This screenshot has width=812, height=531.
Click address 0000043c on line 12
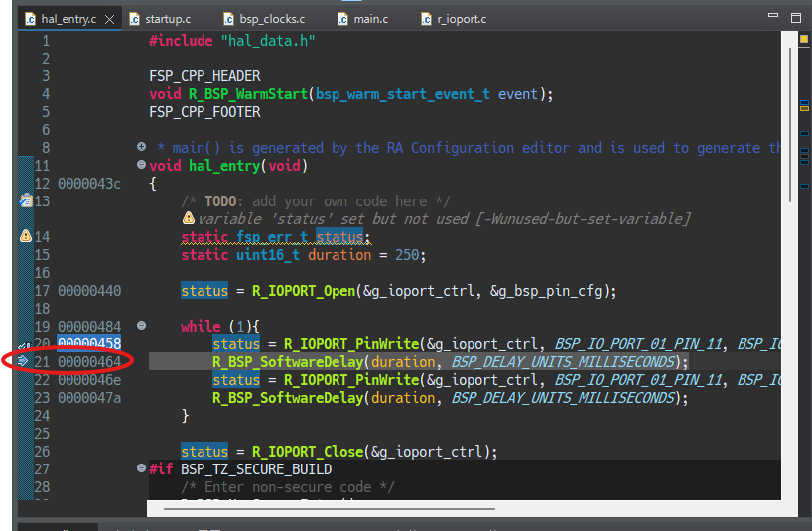(x=89, y=184)
